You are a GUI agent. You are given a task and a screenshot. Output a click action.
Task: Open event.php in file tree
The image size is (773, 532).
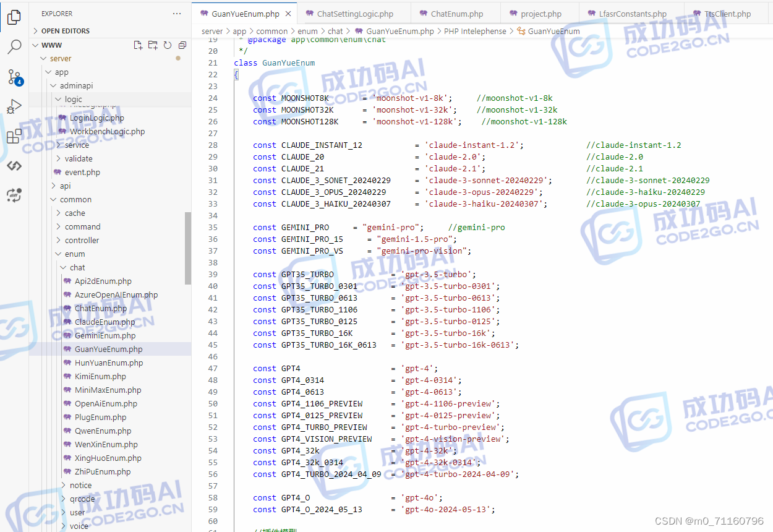(82, 173)
